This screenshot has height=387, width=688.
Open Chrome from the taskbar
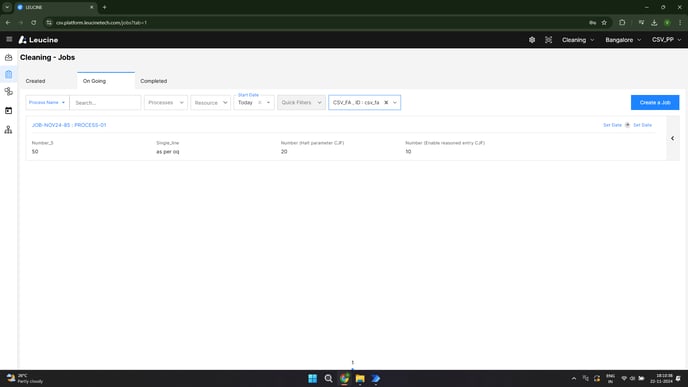click(344, 378)
